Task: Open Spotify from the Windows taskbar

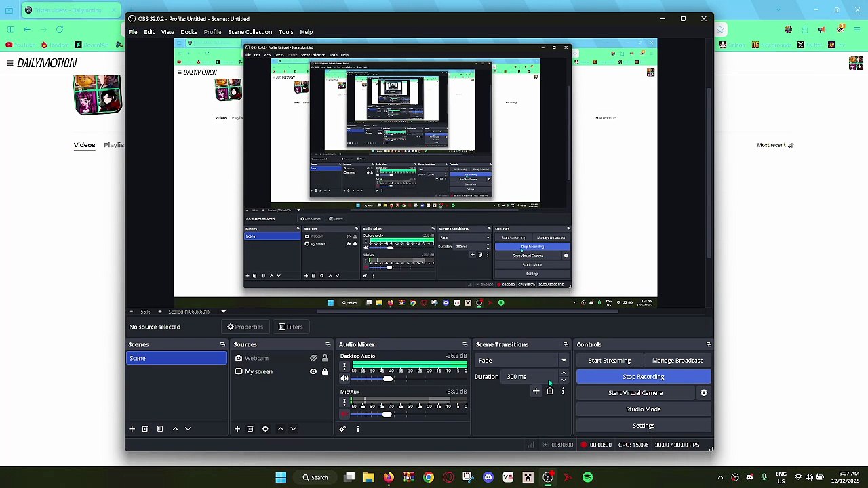Action: coord(587,477)
